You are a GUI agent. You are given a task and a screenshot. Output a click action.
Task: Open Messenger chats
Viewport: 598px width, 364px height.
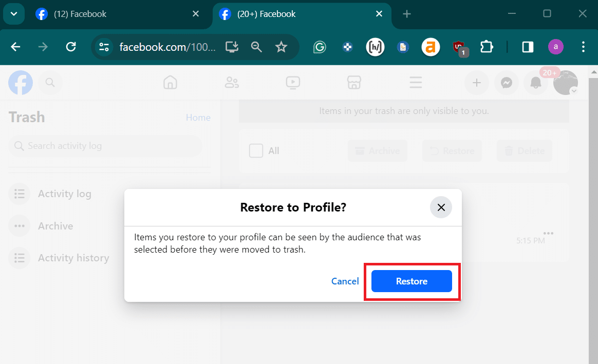[506, 83]
